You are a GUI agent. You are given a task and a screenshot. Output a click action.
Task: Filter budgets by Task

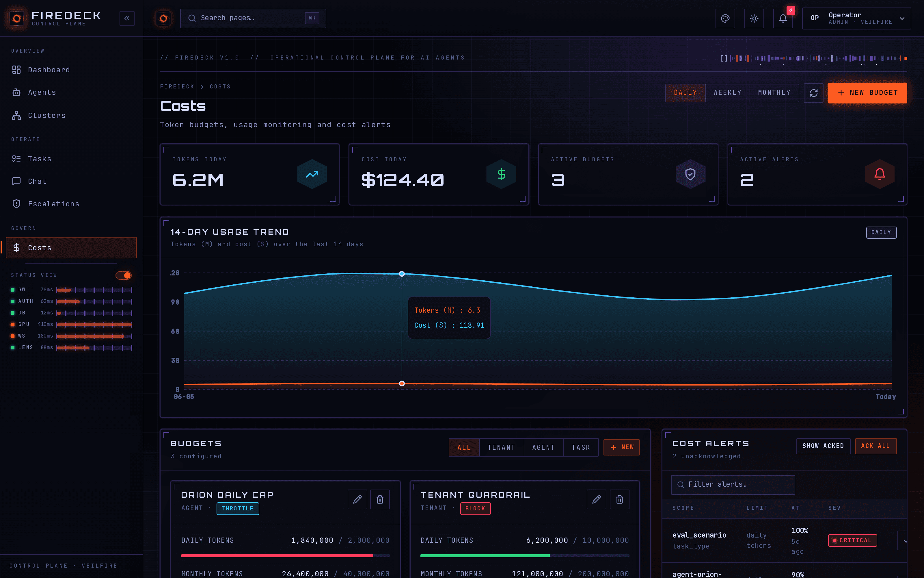pos(581,447)
